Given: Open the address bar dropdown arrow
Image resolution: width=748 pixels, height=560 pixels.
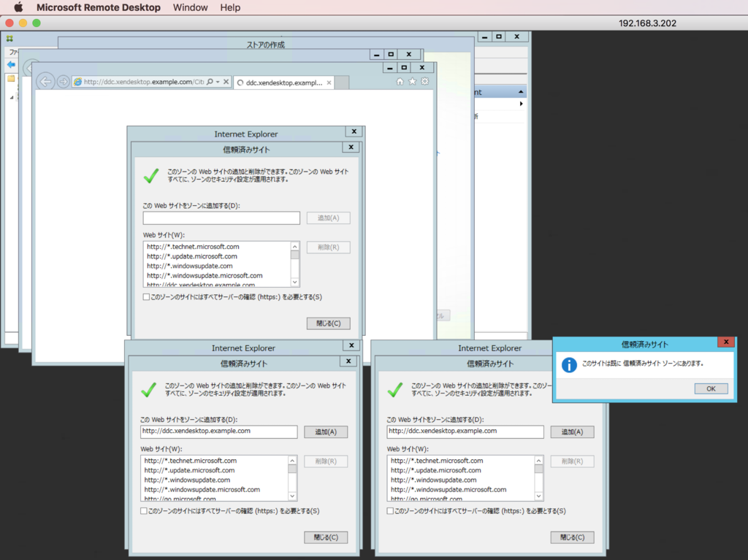Looking at the screenshot, I should [218, 82].
